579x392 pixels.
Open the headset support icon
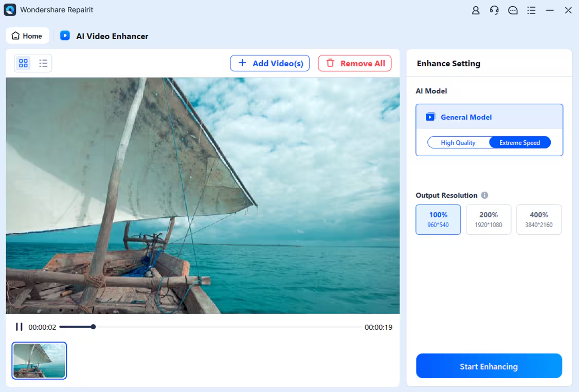(494, 10)
